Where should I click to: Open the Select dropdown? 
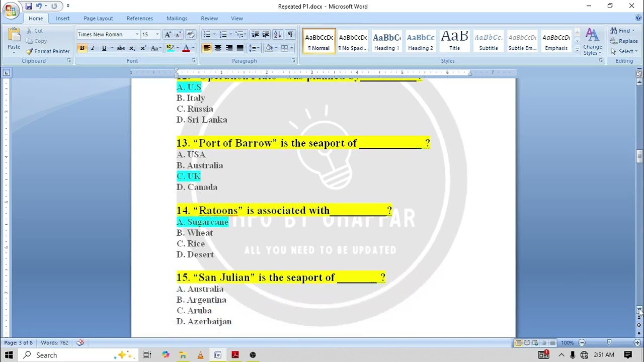(623, 51)
